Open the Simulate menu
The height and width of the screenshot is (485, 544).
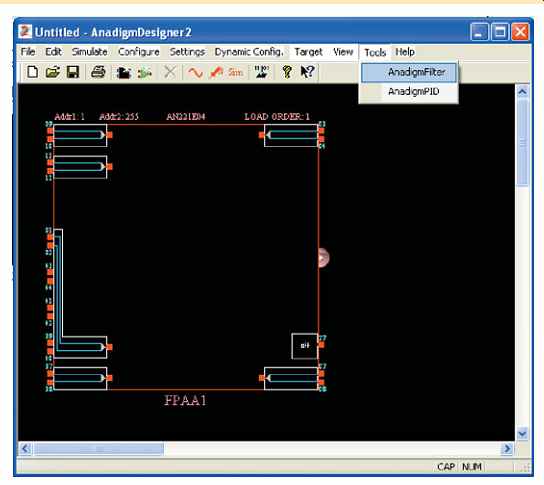point(90,52)
